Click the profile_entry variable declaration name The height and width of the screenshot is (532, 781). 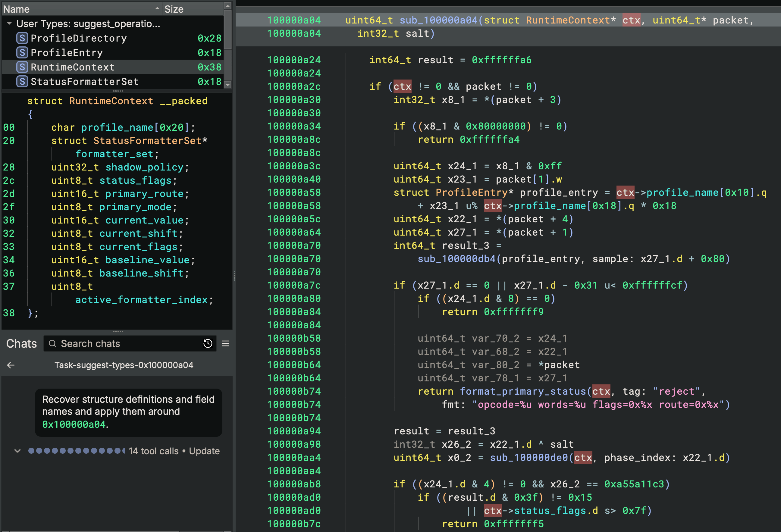(x=559, y=192)
